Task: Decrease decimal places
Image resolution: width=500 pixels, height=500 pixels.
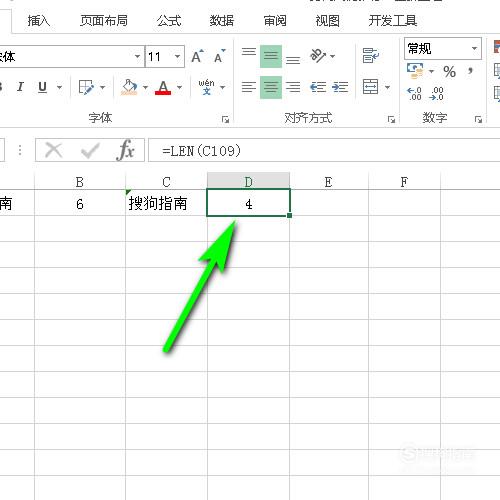Action: [x=436, y=94]
